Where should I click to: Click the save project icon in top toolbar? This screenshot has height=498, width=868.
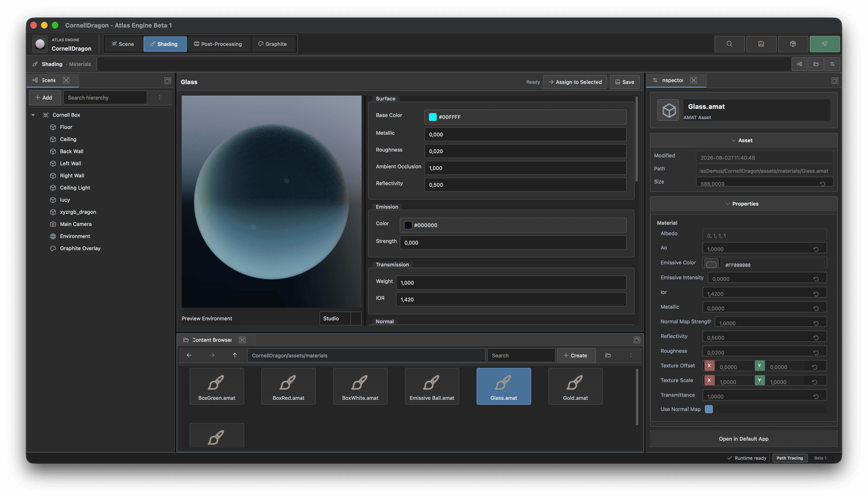click(761, 44)
